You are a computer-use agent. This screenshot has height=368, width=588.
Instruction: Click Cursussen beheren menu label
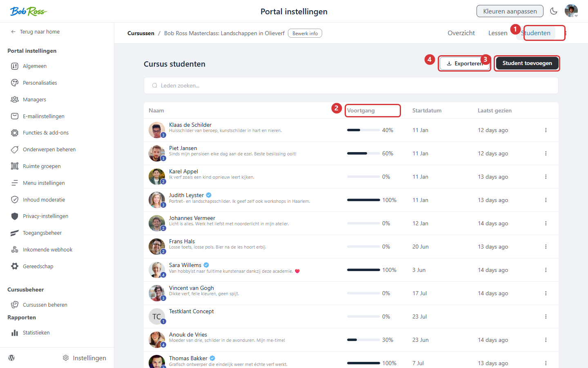[45, 305]
